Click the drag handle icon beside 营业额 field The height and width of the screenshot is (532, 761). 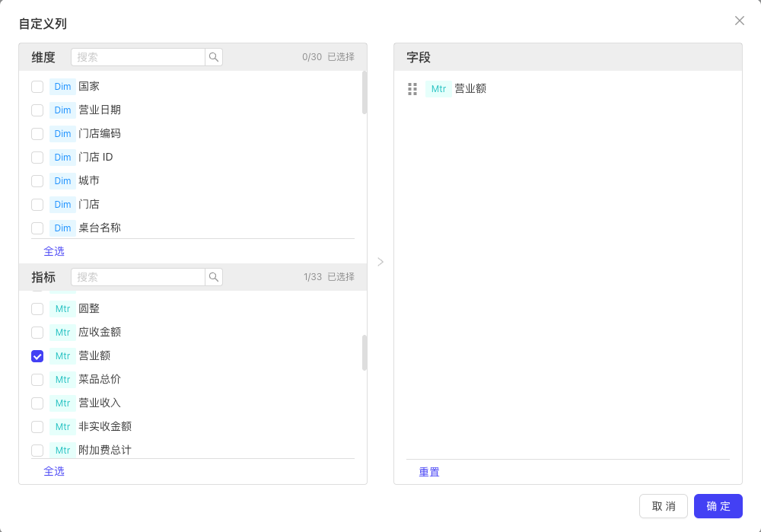click(x=412, y=89)
